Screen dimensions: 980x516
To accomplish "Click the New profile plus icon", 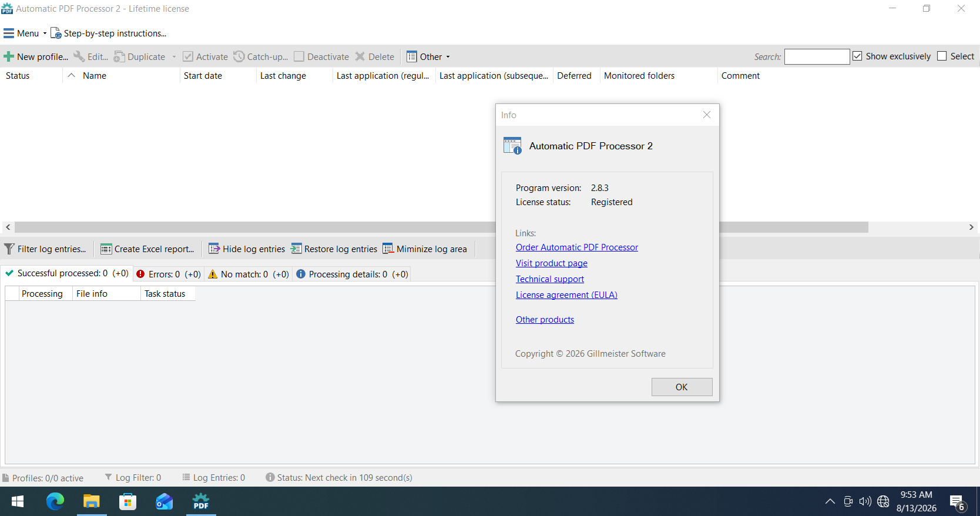I will (x=9, y=57).
